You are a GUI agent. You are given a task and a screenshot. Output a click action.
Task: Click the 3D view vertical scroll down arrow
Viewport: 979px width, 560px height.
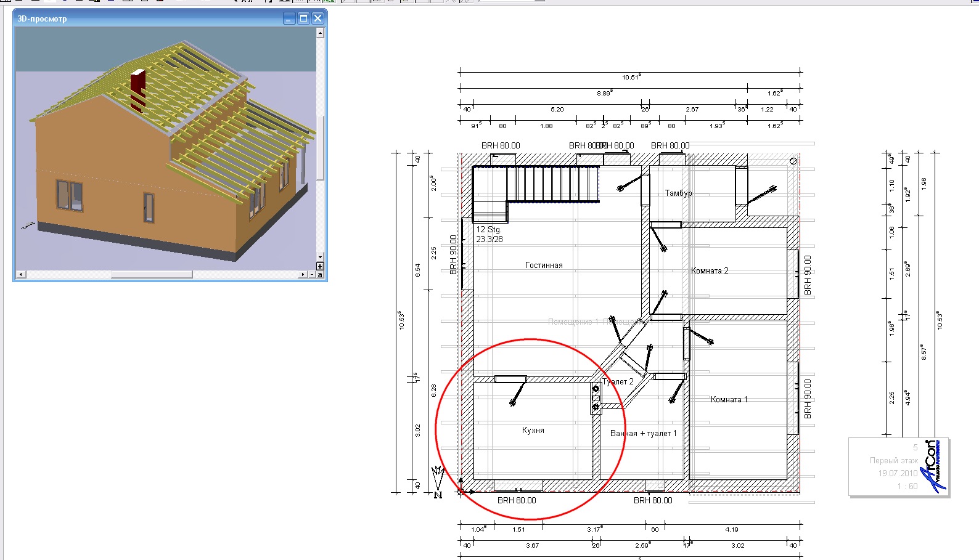coord(320,257)
